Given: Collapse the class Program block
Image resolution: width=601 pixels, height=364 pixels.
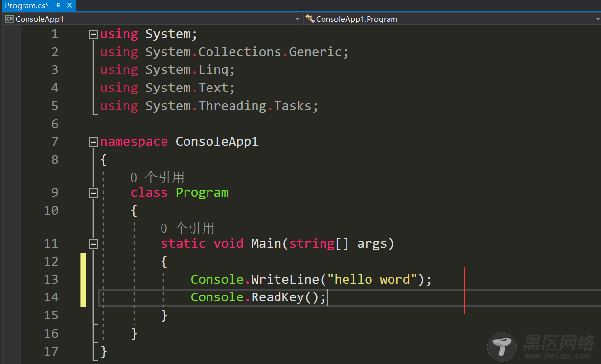Looking at the screenshot, I should click(x=93, y=193).
